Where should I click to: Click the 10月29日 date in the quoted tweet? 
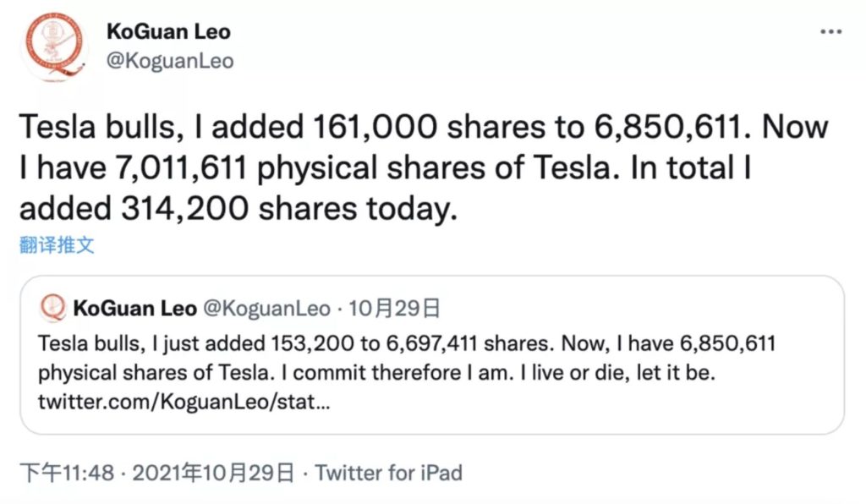click(x=396, y=308)
